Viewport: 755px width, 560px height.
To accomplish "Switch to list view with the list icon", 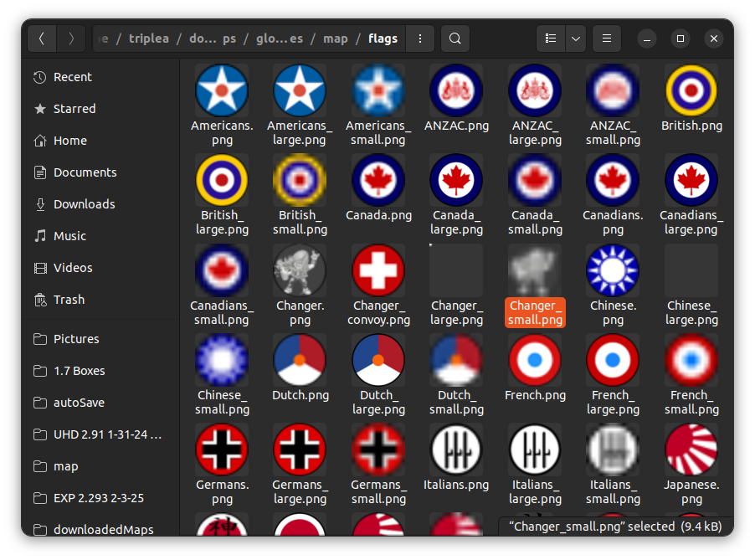I will click(551, 39).
